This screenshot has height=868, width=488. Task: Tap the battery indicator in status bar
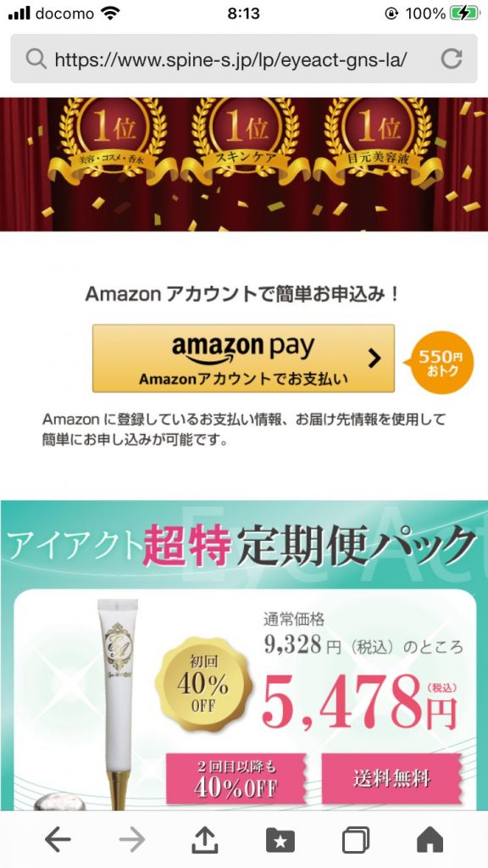[464, 14]
